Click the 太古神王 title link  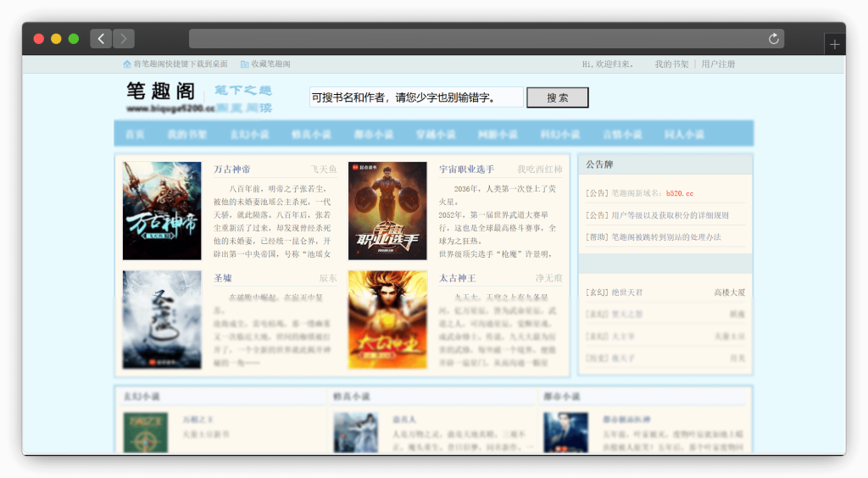tap(457, 278)
